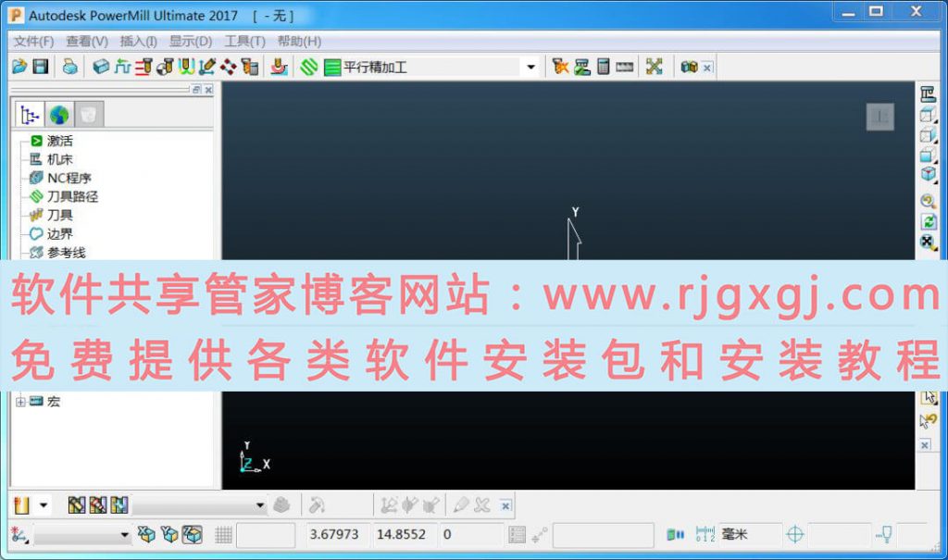Toggle the grid display icon

[x=223, y=535]
